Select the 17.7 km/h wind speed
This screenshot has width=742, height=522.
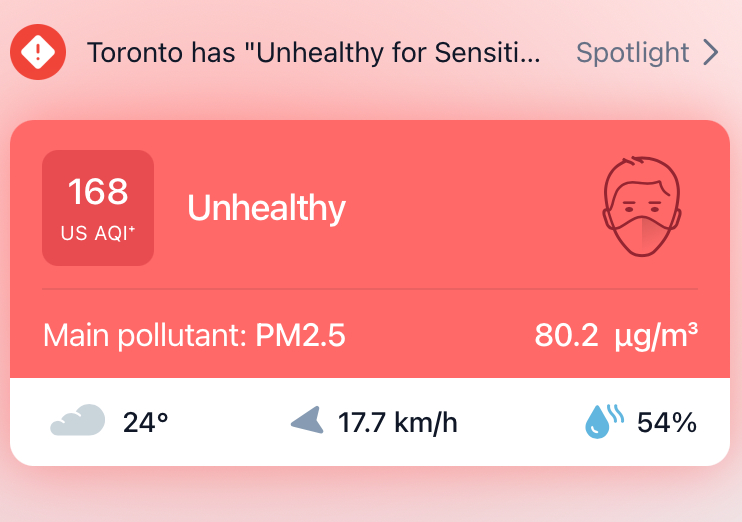(398, 422)
